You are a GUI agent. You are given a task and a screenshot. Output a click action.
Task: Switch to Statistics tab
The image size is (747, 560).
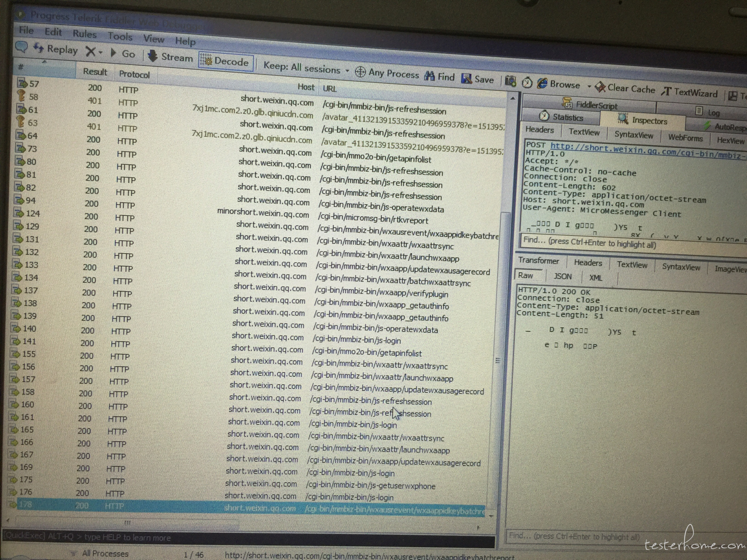point(561,116)
